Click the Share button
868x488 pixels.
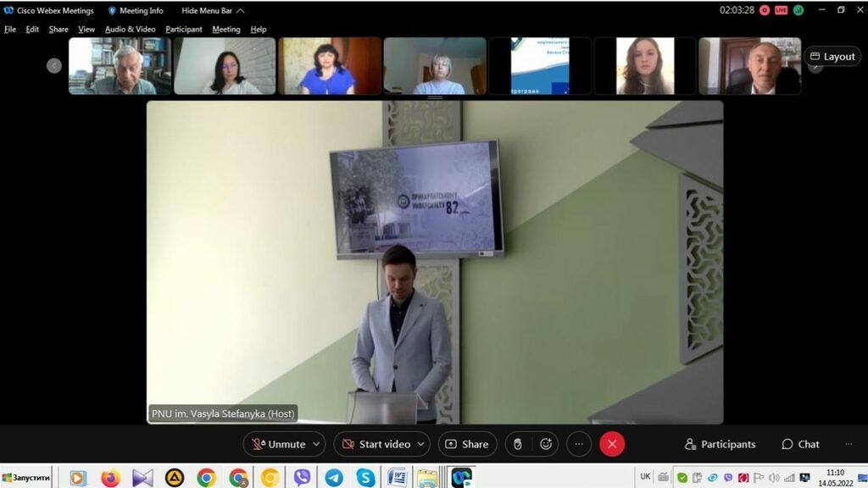click(467, 444)
